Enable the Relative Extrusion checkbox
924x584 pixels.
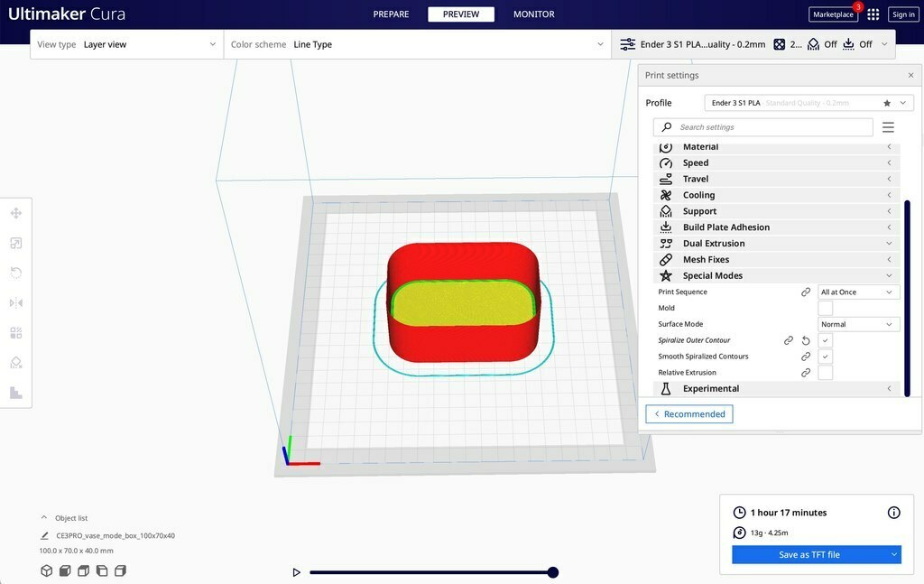[825, 373]
